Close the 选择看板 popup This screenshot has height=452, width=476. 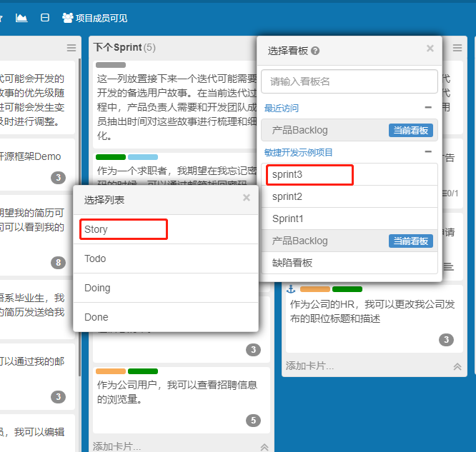pos(430,49)
